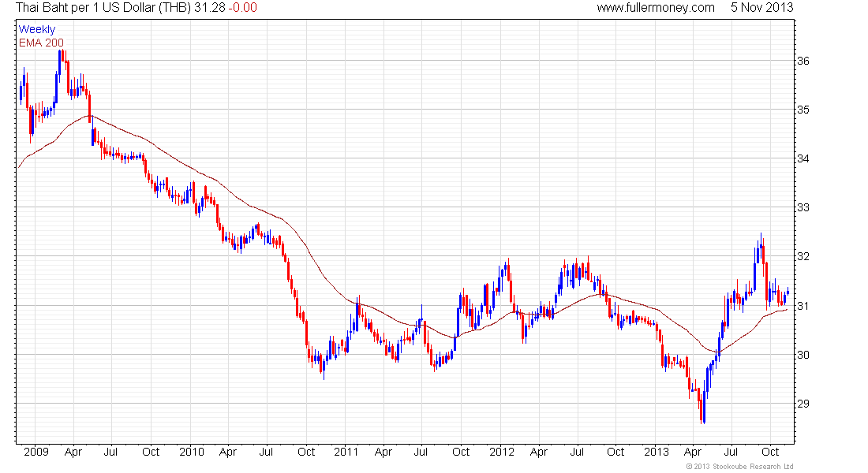Viewport: 868px width, 473px height.
Task: Select the 'Weekly' timeframe label
Action: pos(37,29)
